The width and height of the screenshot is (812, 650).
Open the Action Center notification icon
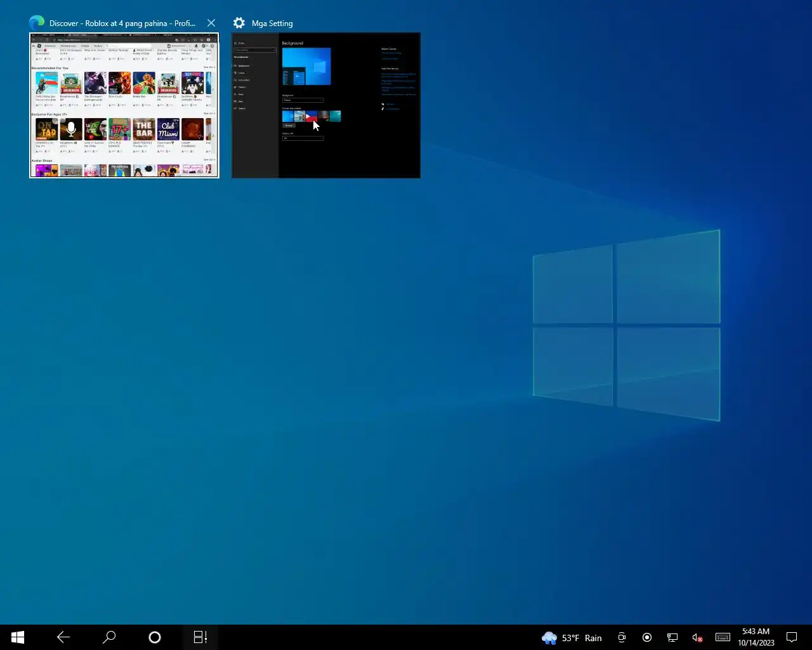792,637
